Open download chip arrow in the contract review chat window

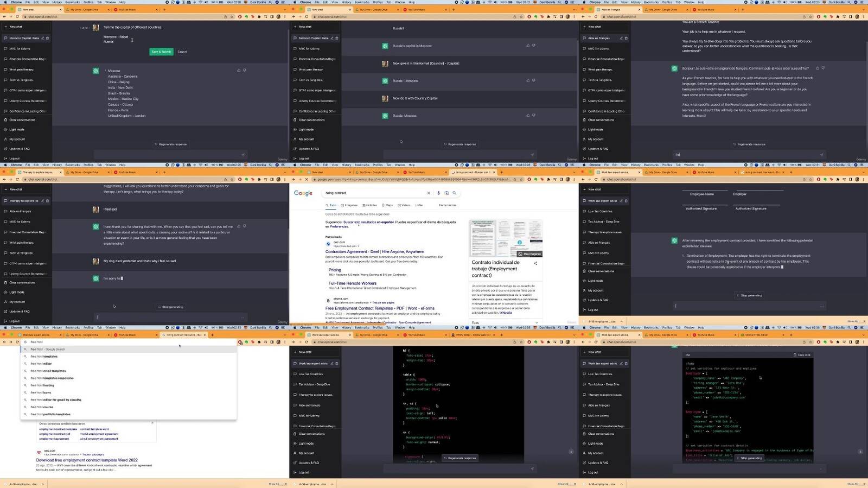(621, 321)
